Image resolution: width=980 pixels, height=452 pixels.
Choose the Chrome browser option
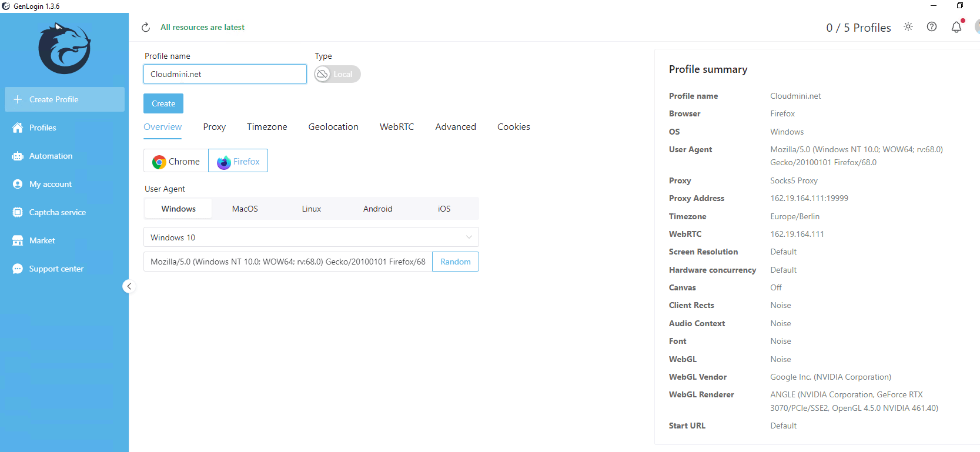coord(176,160)
